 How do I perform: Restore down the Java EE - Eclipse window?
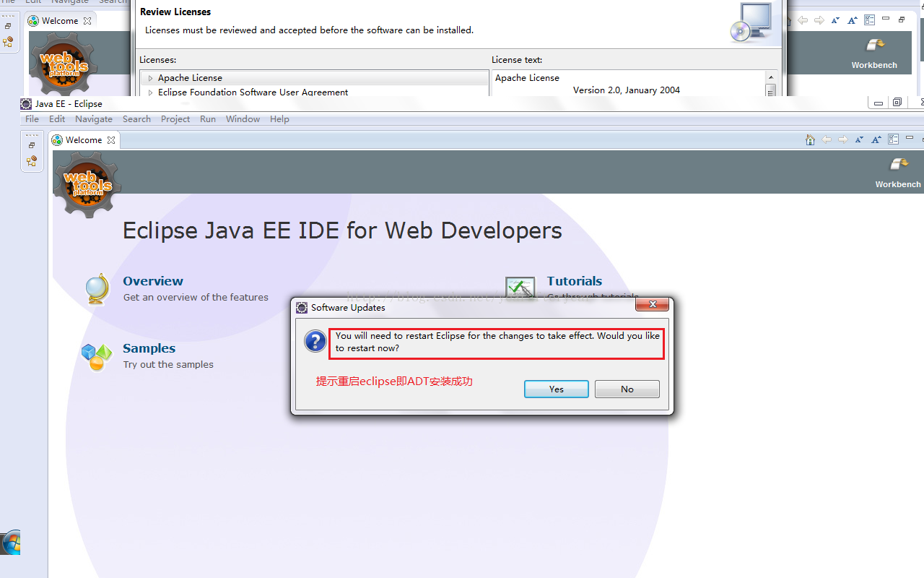[897, 103]
